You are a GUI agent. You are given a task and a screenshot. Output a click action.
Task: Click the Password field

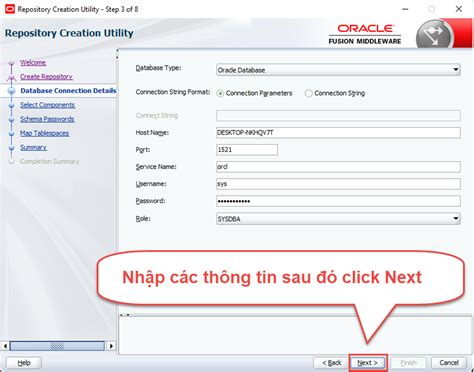(x=338, y=201)
